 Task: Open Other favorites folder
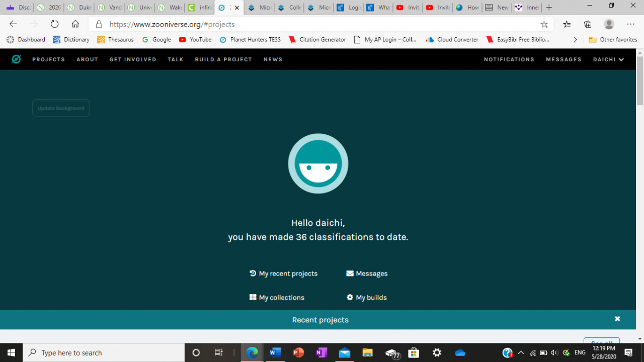pyautogui.click(x=613, y=39)
